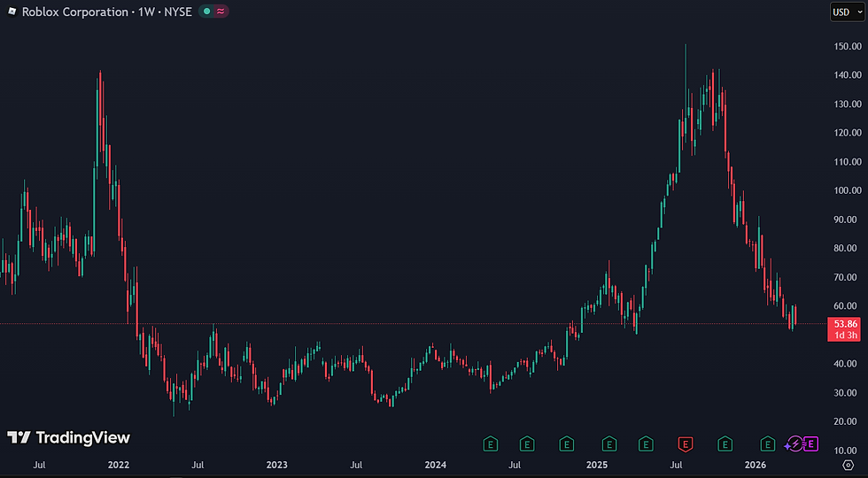The image size is (868, 478).
Task: Click green earnings marker above the 2026 label
Action: 767,443
